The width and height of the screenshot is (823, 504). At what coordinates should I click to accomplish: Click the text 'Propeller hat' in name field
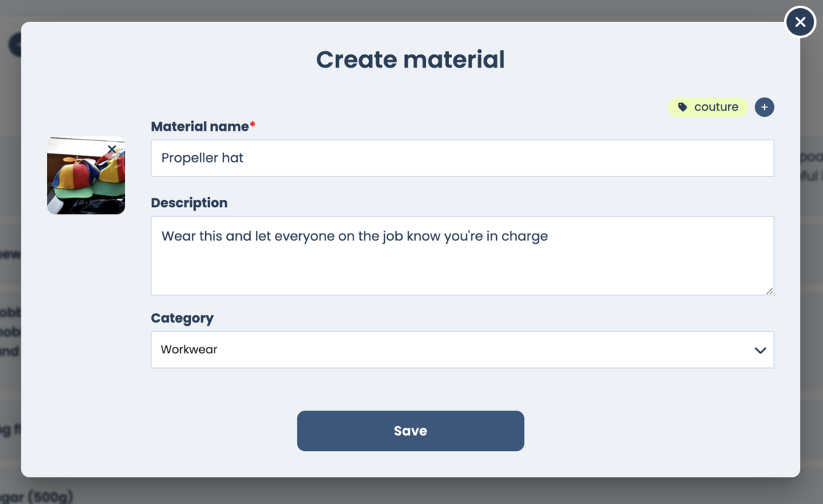pyautogui.click(x=202, y=158)
